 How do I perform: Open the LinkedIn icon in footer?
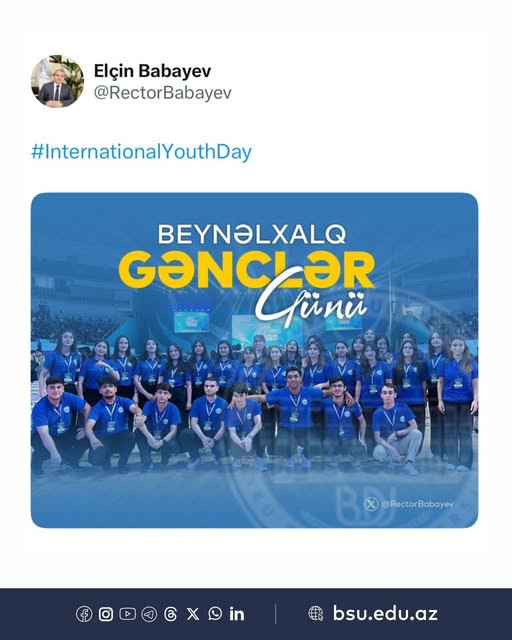237,614
